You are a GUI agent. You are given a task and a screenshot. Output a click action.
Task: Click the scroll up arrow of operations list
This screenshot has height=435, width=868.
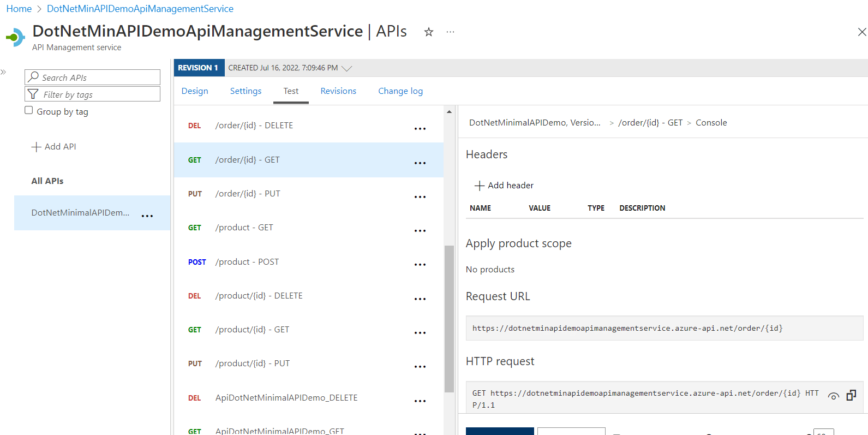click(x=449, y=112)
